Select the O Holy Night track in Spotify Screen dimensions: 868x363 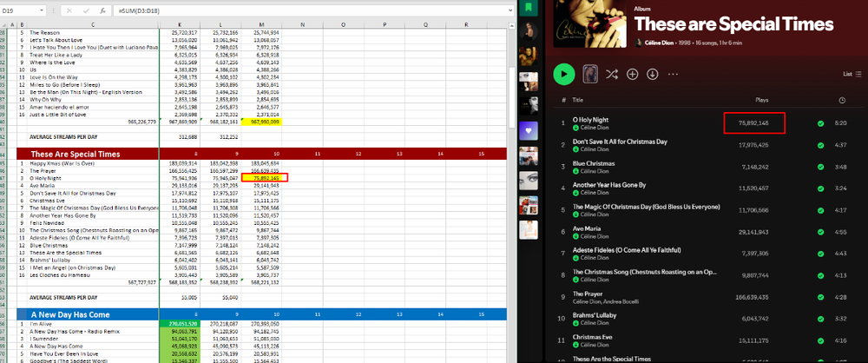[590, 120]
